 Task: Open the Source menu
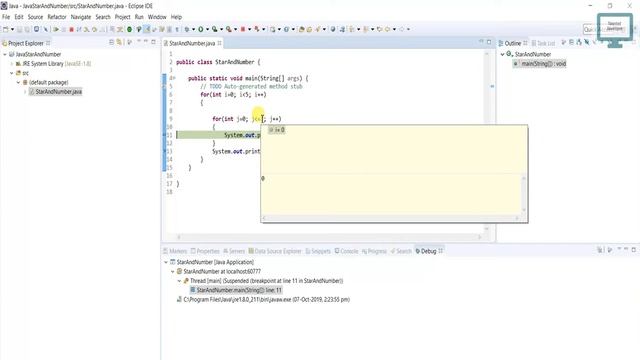pos(35,17)
